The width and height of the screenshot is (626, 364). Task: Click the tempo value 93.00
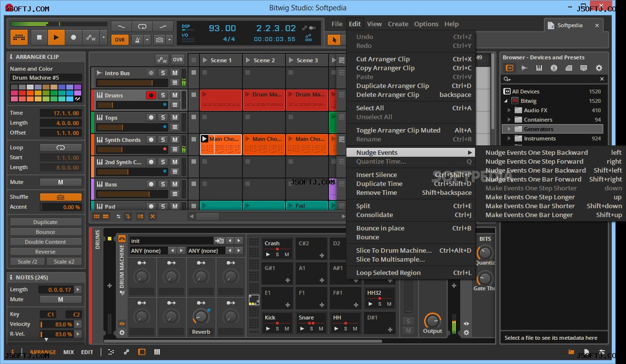(222, 28)
